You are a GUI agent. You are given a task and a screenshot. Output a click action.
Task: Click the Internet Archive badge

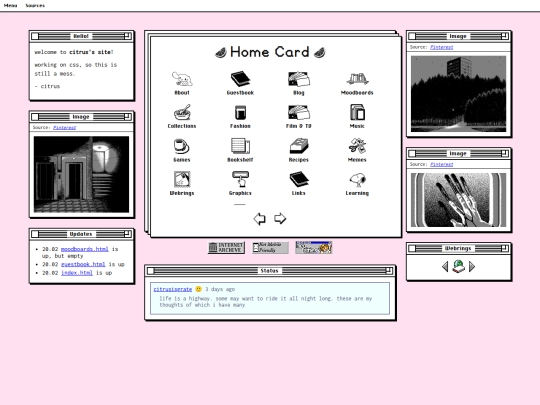[x=226, y=248]
